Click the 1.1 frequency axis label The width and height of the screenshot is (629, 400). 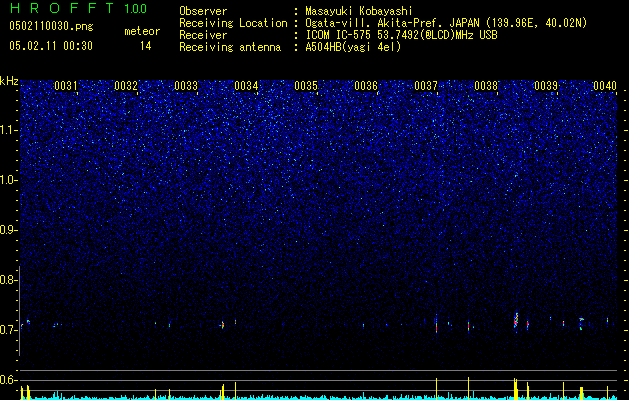click(9, 130)
